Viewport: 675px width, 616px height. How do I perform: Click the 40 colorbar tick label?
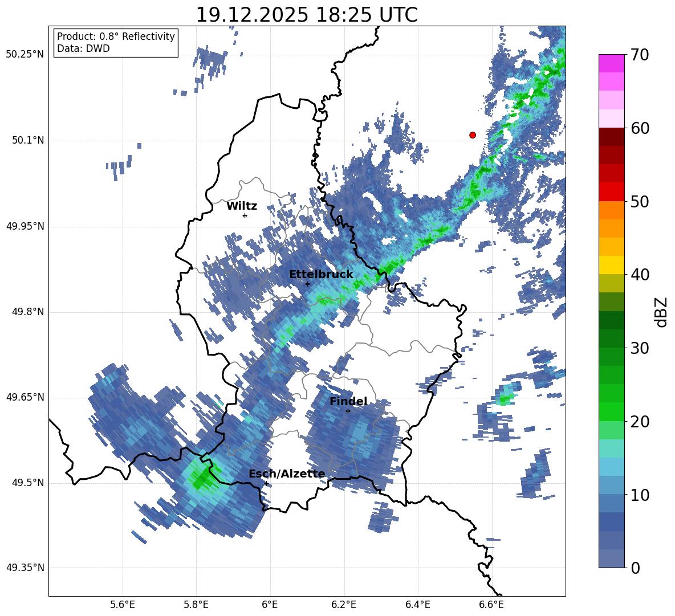[x=639, y=275]
